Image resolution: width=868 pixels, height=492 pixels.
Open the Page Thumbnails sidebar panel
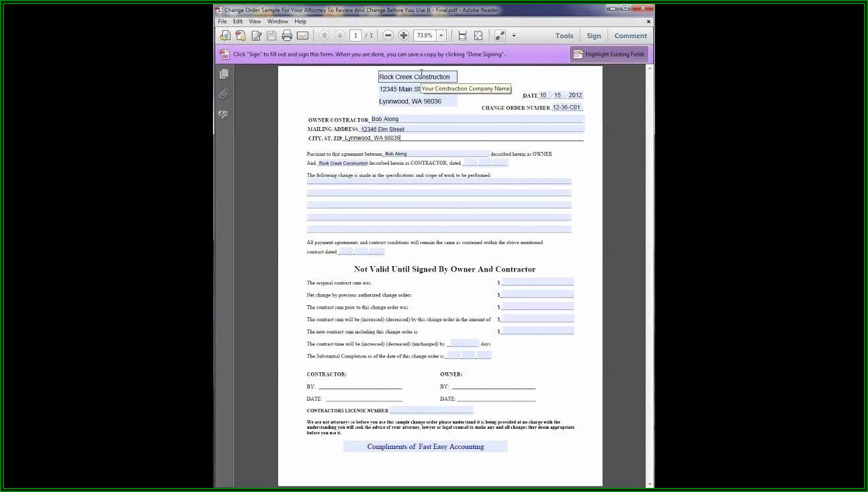(224, 74)
